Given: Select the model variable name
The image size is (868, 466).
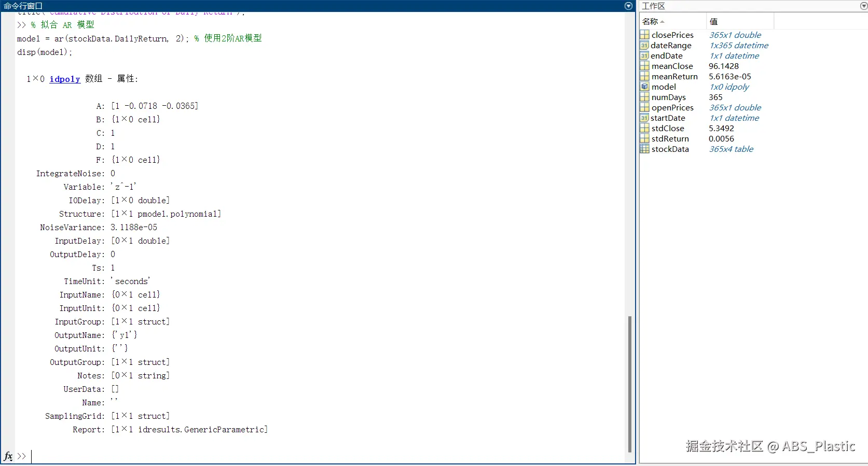Looking at the screenshot, I should point(664,87).
